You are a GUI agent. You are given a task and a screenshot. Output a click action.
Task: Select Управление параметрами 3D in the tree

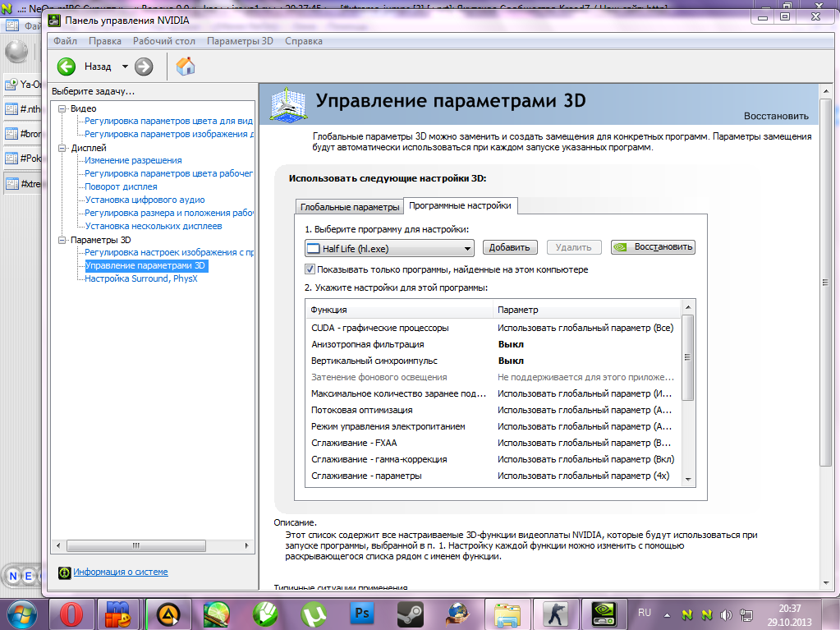pos(145,265)
